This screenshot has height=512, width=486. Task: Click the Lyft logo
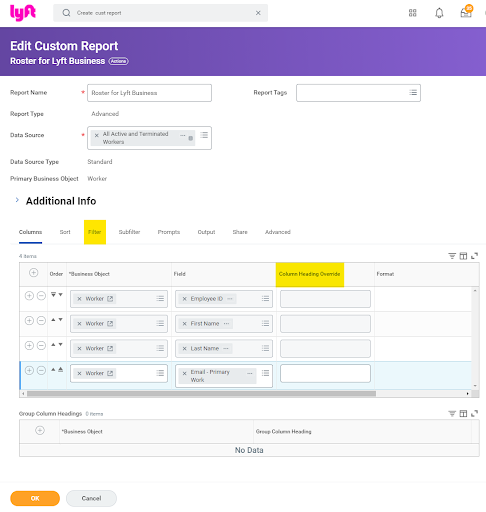(x=23, y=13)
